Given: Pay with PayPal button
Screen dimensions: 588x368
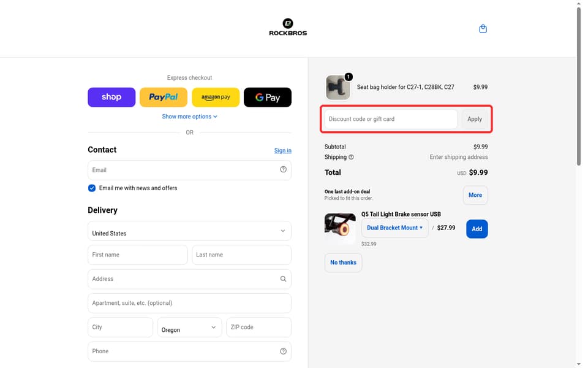Looking at the screenshot, I should click(x=163, y=98).
